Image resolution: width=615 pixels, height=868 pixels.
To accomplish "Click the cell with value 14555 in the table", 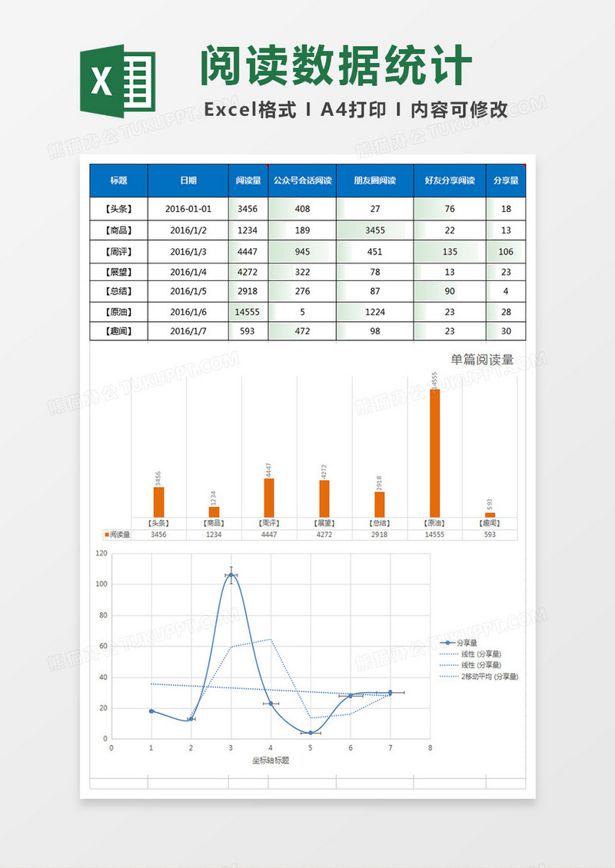I will coord(248,312).
